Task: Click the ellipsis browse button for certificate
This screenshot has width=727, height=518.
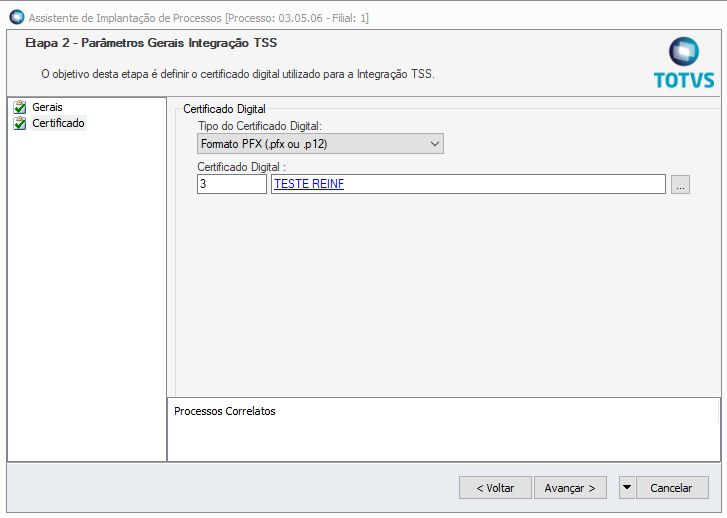Action: coord(680,185)
